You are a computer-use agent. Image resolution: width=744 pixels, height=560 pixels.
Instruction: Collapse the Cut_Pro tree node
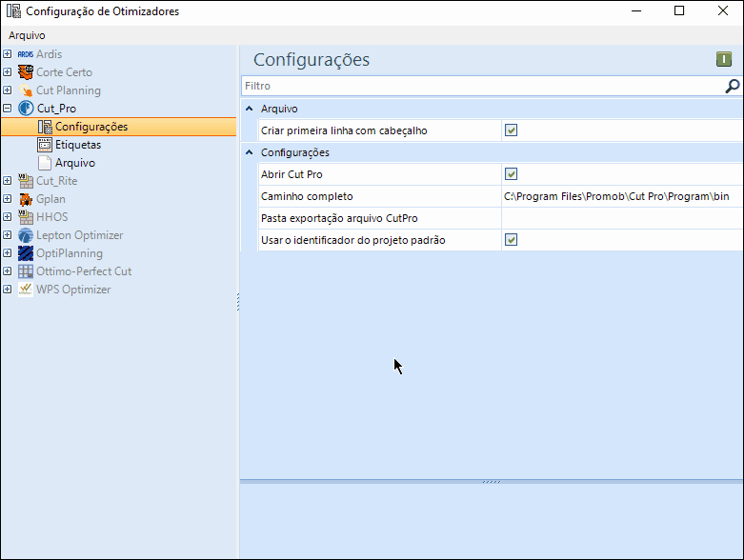tap(8, 109)
